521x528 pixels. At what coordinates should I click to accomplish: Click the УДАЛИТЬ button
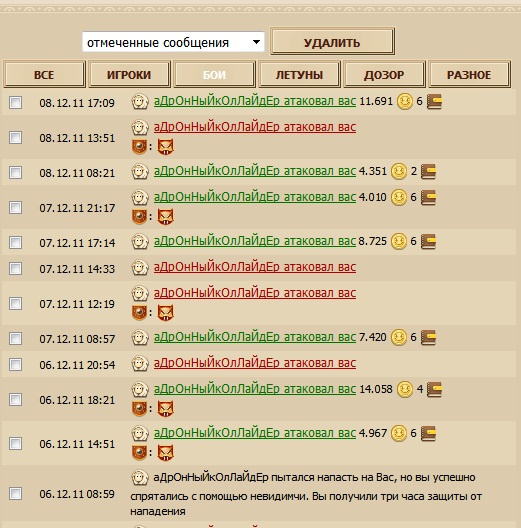point(332,41)
